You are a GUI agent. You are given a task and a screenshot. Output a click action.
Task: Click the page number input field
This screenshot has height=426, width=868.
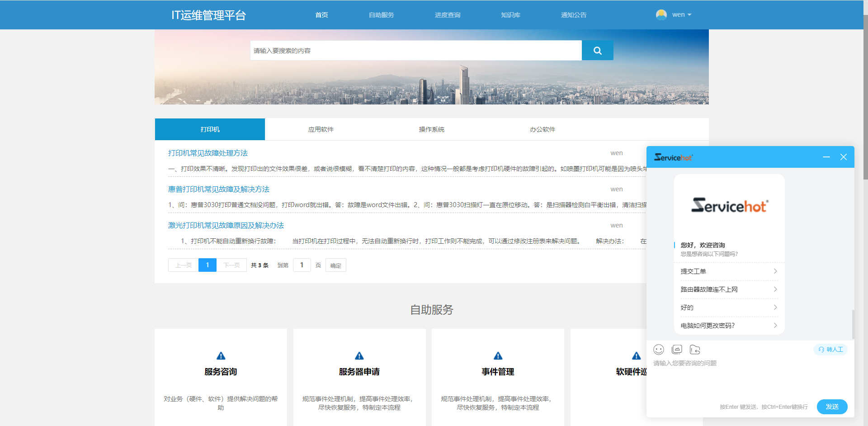coord(302,265)
